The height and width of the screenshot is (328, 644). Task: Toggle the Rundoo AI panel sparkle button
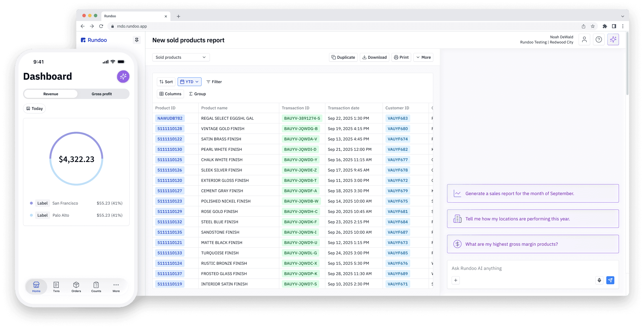tap(613, 40)
